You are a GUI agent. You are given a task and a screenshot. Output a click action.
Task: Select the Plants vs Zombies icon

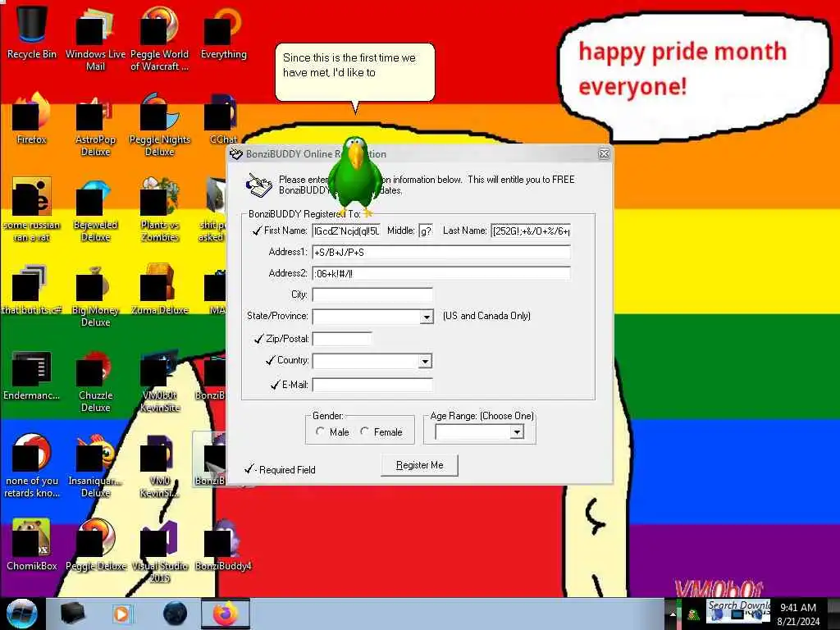point(159,210)
